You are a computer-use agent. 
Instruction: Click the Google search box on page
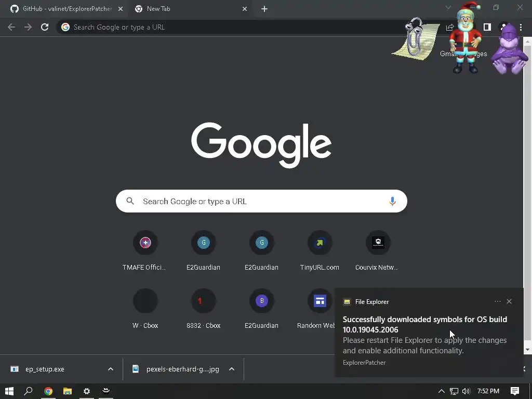pos(261,201)
